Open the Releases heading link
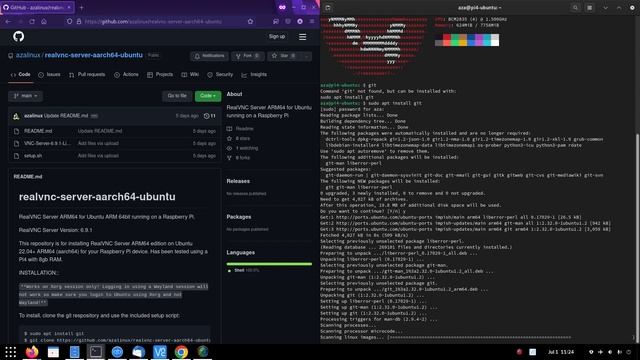The height and width of the screenshot is (360, 640). point(238,181)
